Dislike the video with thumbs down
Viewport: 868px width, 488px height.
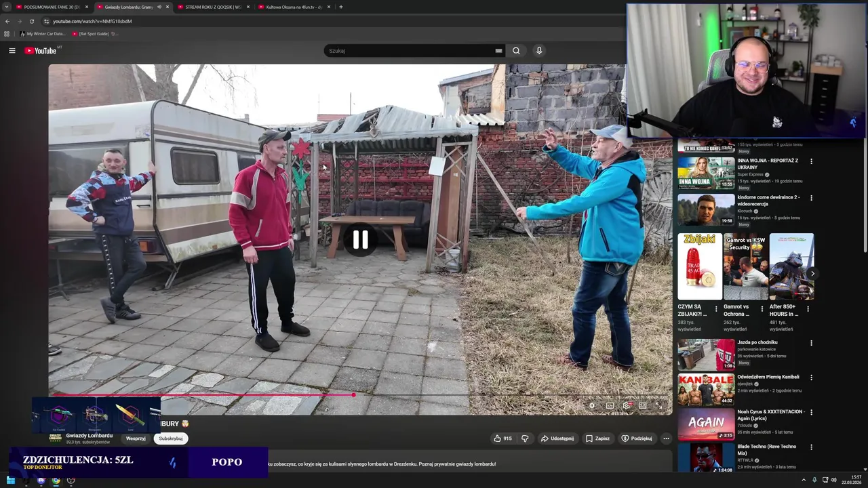click(525, 439)
